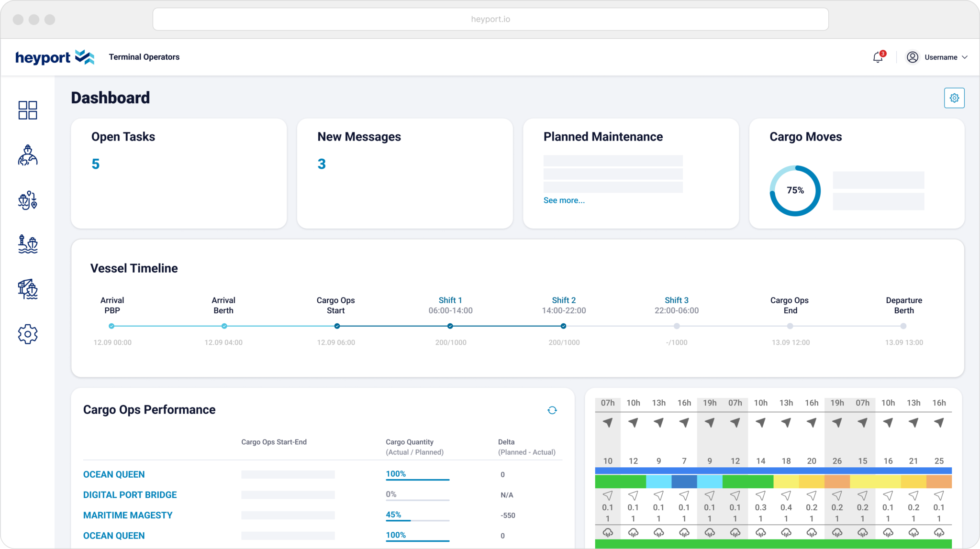Open dashboard settings gear button
The image size is (980, 549).
tap(954, 98)
